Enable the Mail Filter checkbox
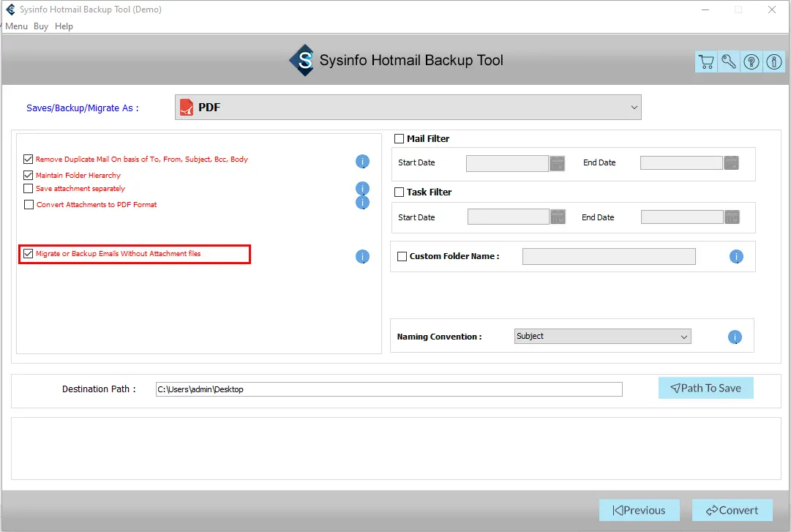Screen dimensions: 791x532 tap(400, 139)
